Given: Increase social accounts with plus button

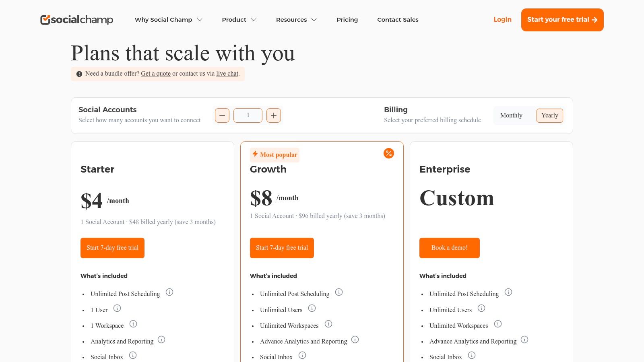Looking at the screenshot, I should pyautogui.click(x=274, y=115).
